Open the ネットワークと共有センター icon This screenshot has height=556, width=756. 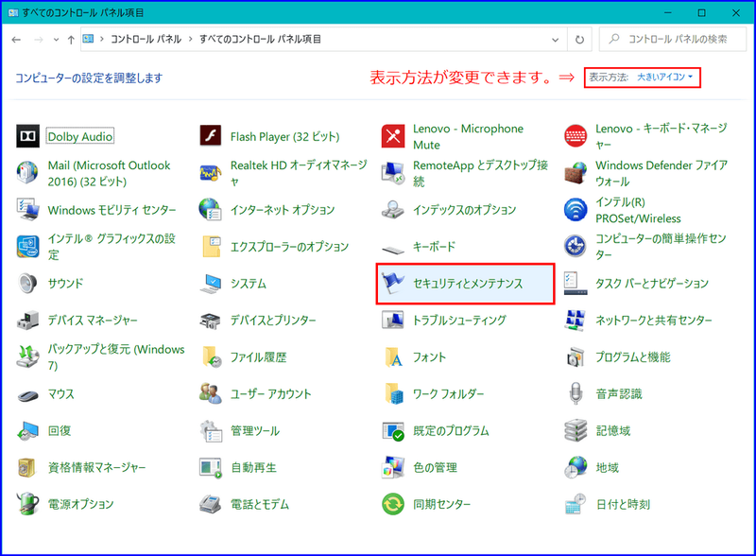tap(576, 320)
